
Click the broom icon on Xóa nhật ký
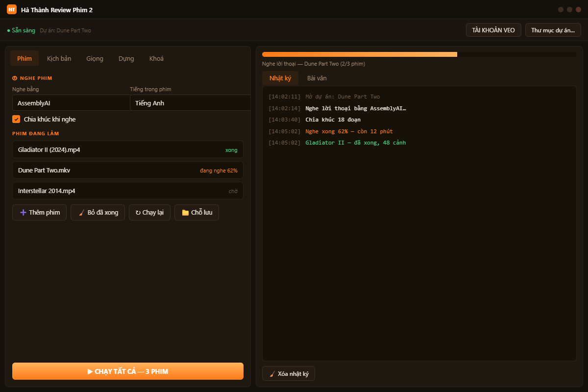(x=272, y=374)
